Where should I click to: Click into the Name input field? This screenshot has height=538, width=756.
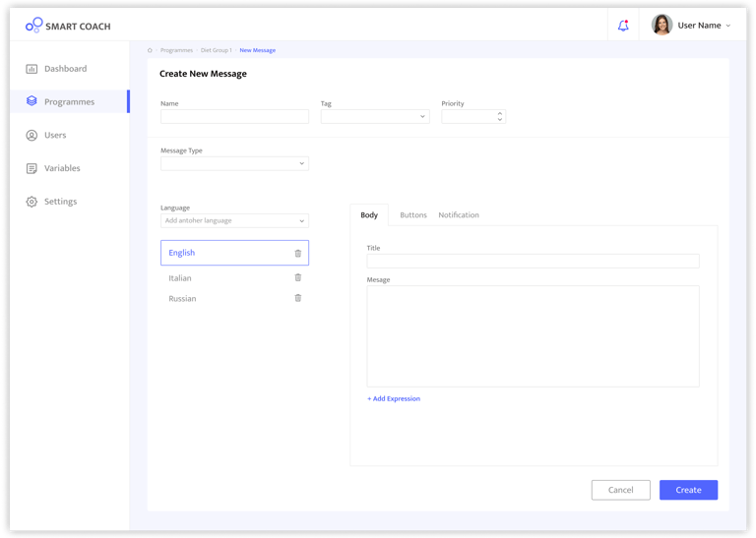pyautogui.click(x=234, y=117)
